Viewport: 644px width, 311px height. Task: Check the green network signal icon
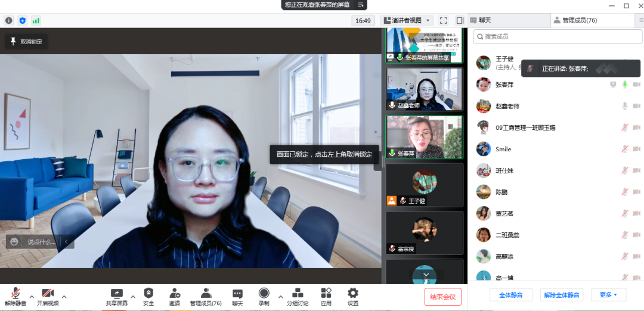[x=36, y=20]
